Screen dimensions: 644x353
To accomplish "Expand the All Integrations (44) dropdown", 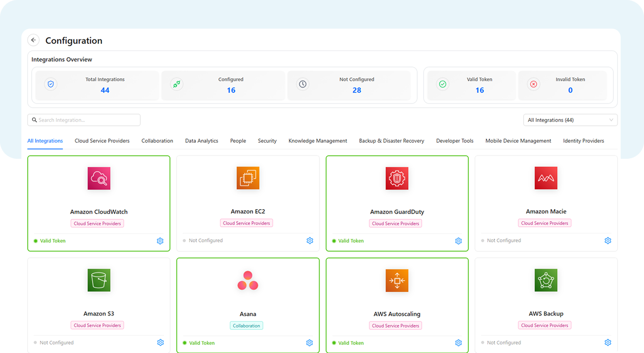I will pos(570,120).
